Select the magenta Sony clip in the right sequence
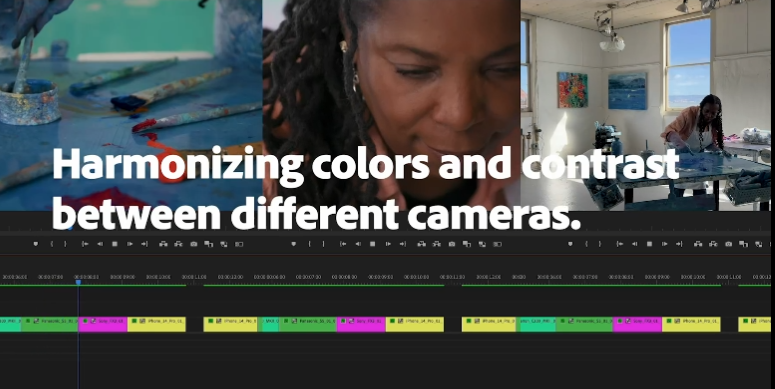Image resolution: width=775 pixels, height=389 pixels. (x=638, y=324)
